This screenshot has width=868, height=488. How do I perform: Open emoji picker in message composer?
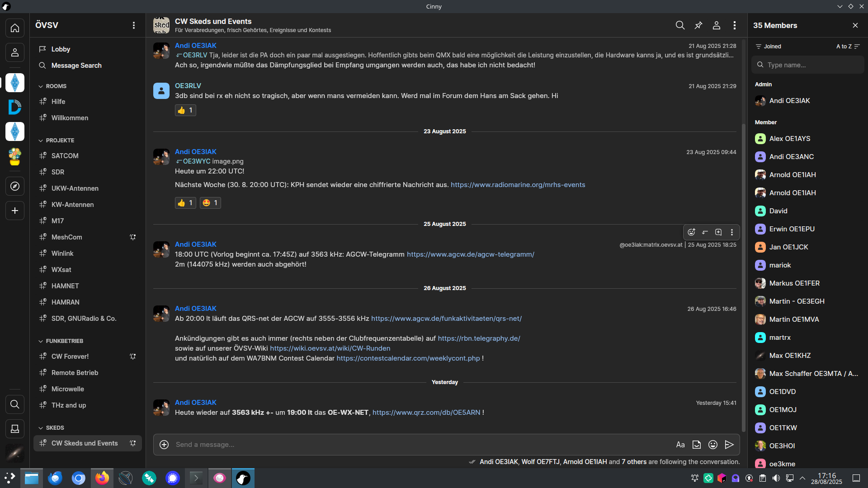click(713, 445)
